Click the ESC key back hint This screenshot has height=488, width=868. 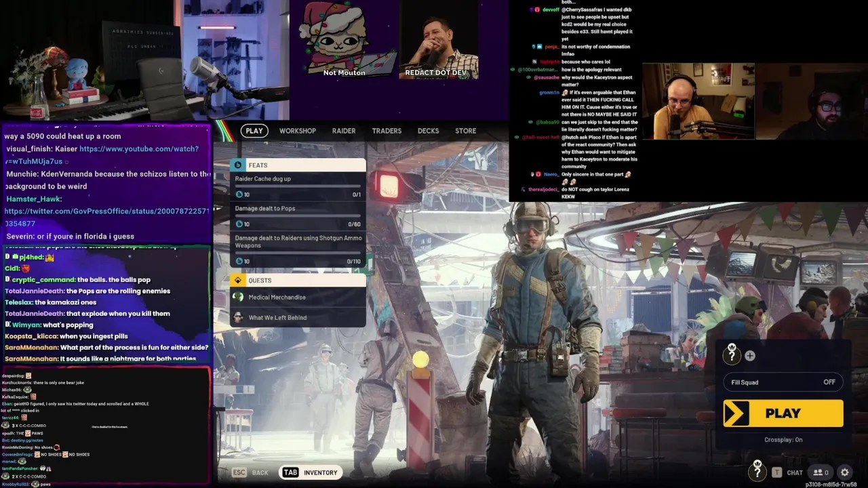point(239,472)
